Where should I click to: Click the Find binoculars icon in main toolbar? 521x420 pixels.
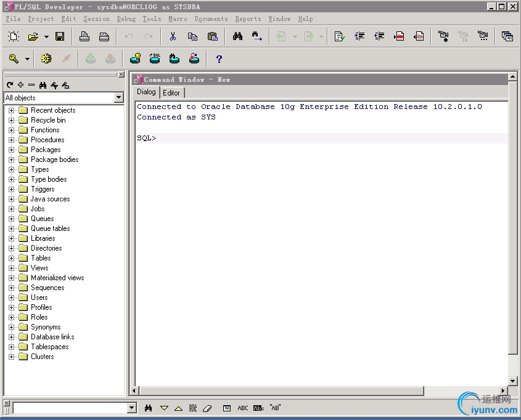pos(237,36)
